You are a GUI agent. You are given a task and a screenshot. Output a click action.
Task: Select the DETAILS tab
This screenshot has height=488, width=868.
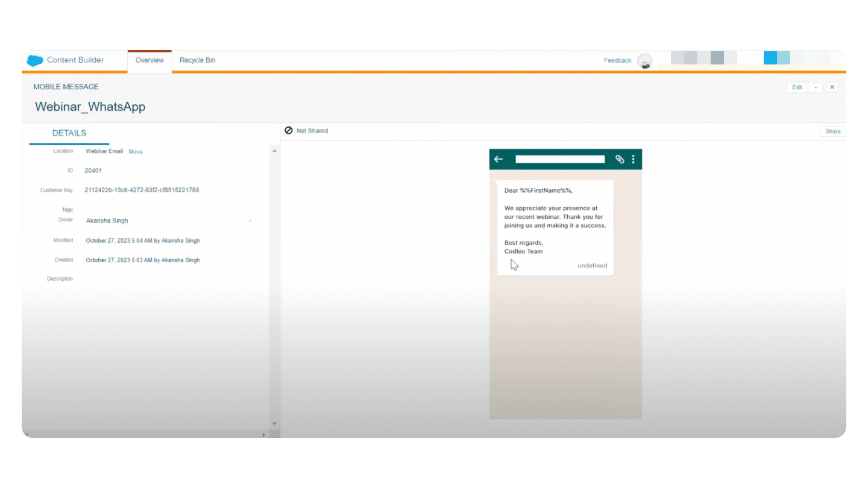(x=69, y=133)
